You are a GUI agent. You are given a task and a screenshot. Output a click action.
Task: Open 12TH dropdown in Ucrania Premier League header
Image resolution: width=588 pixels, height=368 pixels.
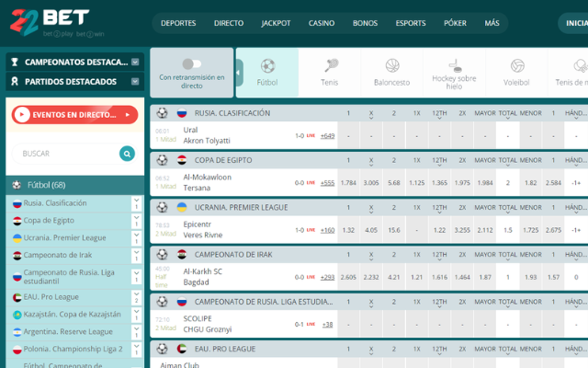point(439,209)
